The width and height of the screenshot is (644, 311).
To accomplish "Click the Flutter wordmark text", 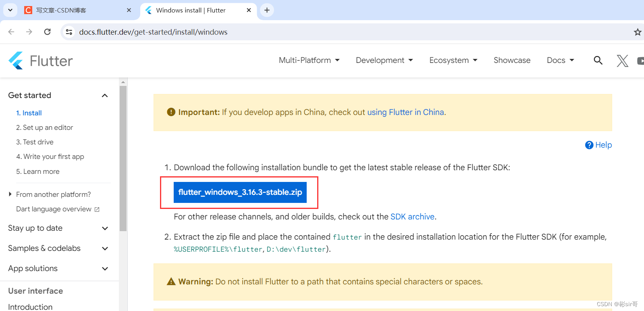I will click(x=51, y=61).
